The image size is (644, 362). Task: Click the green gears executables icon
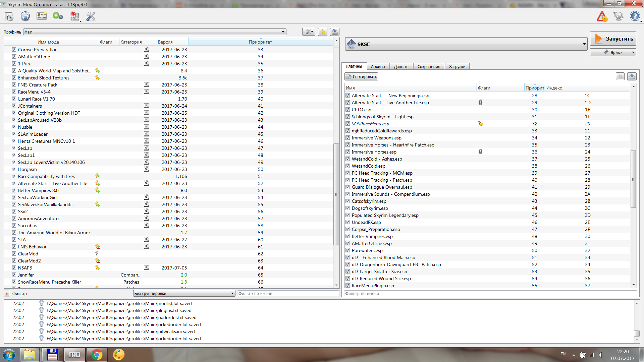[58, 16]
